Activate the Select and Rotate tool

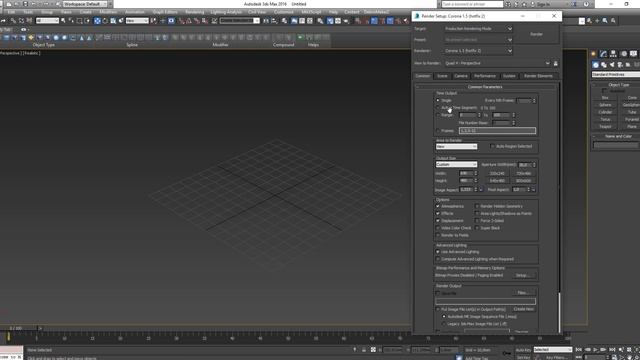coord(105,20)
